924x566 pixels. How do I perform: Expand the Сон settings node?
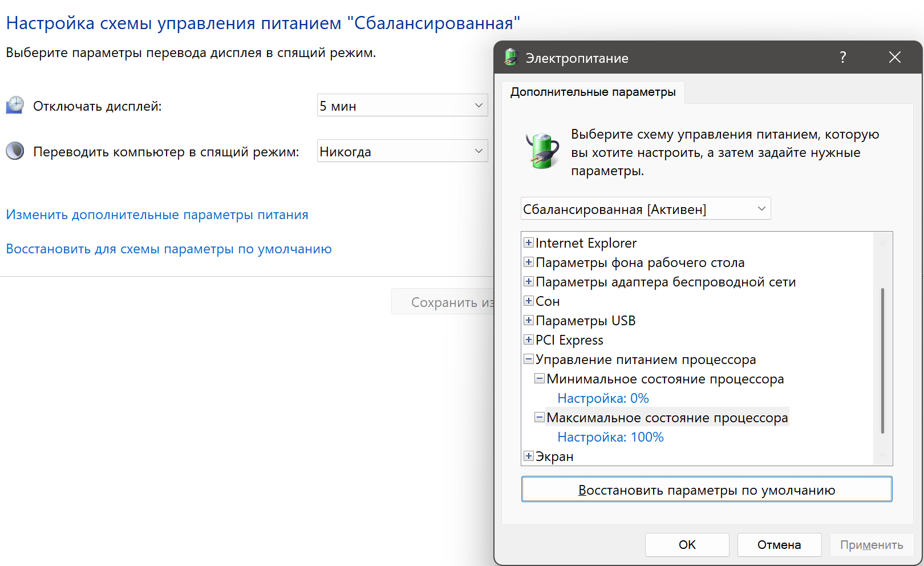pyautogui.click(x=529, y=301)
